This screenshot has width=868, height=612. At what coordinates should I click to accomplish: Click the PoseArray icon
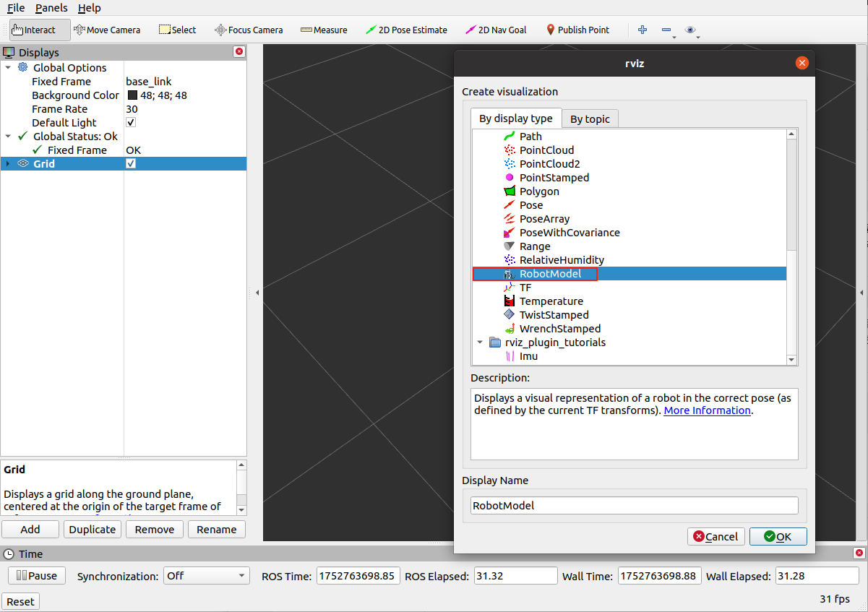tap(510, 218)
